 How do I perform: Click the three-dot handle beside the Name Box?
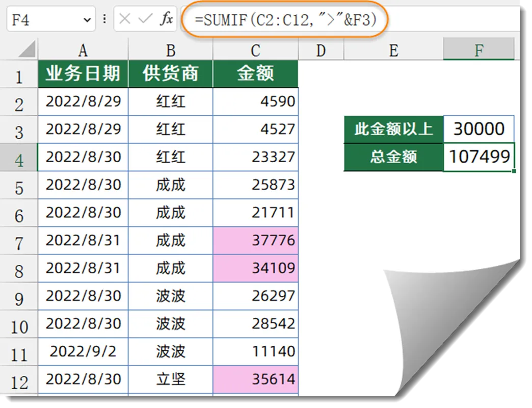click(104, 19)
